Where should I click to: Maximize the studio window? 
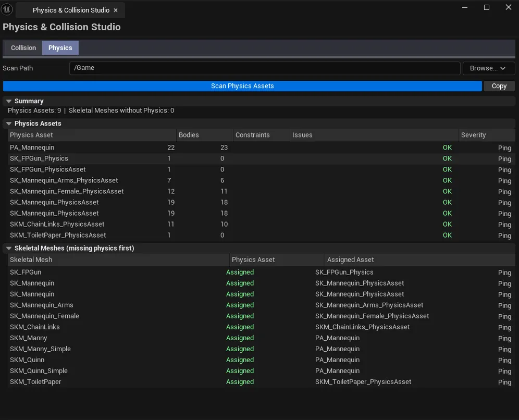[x=487, y=7]
